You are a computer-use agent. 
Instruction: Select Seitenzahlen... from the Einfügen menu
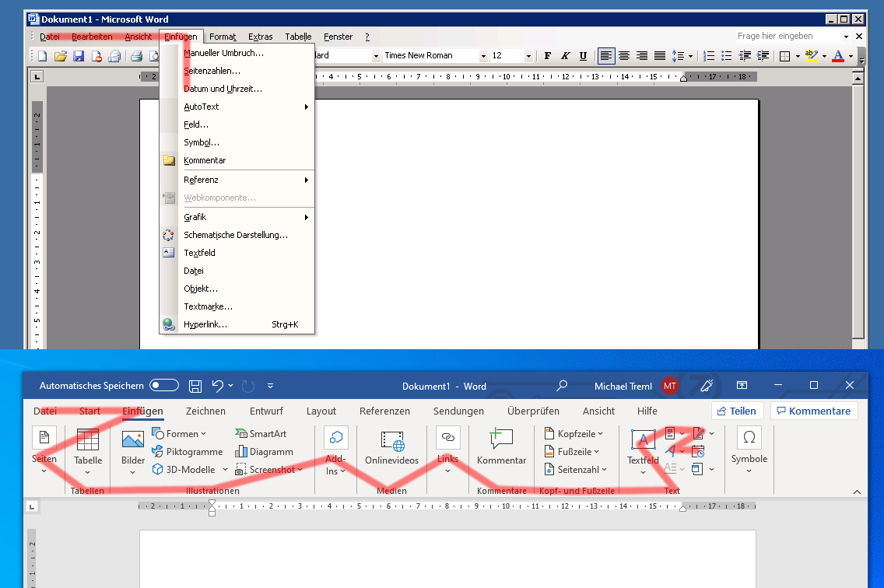(237, 71)
